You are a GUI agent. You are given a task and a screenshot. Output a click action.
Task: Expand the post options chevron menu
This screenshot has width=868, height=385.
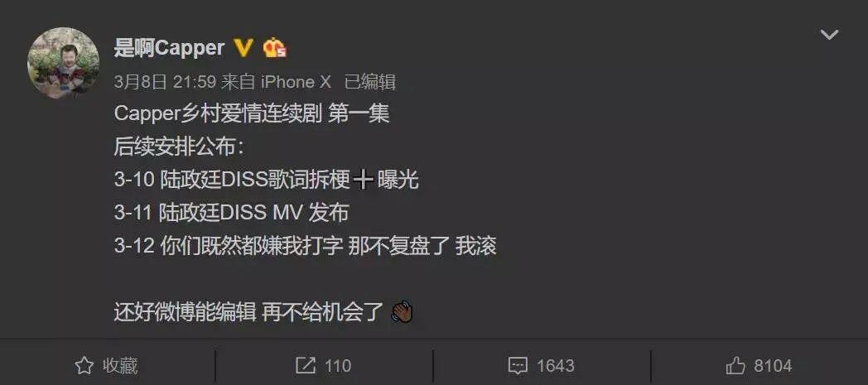pos(829,35)
